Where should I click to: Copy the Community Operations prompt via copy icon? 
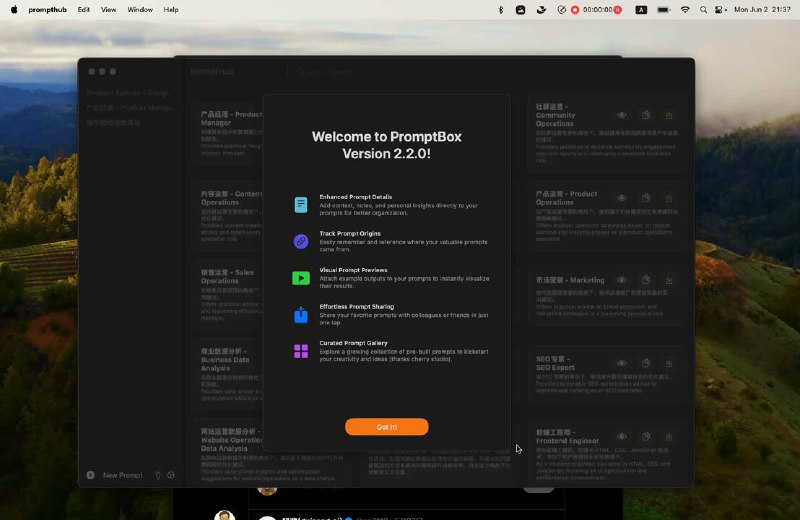(646, 115)
